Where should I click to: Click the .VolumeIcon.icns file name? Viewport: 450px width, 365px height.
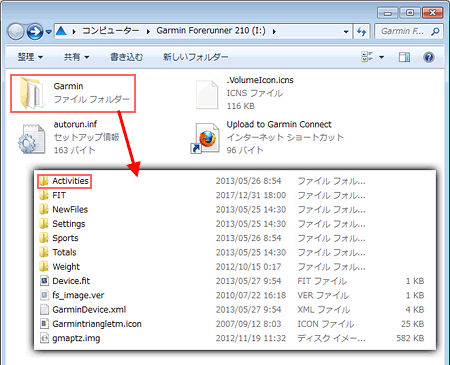(260, 80)
